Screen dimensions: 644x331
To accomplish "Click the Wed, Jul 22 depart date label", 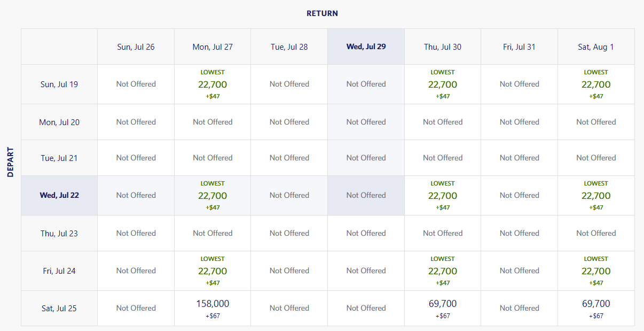I will coord(59,195).
